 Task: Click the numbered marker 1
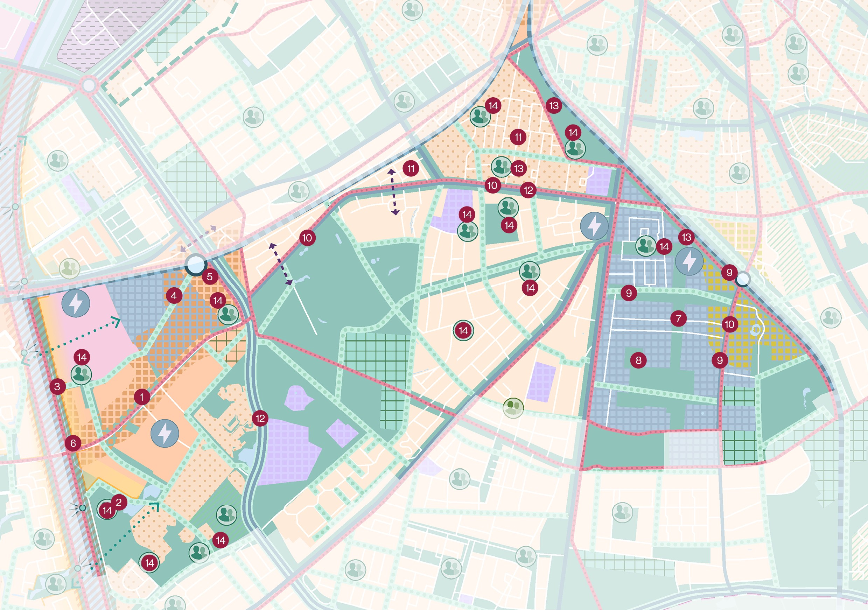click(142, 397)
